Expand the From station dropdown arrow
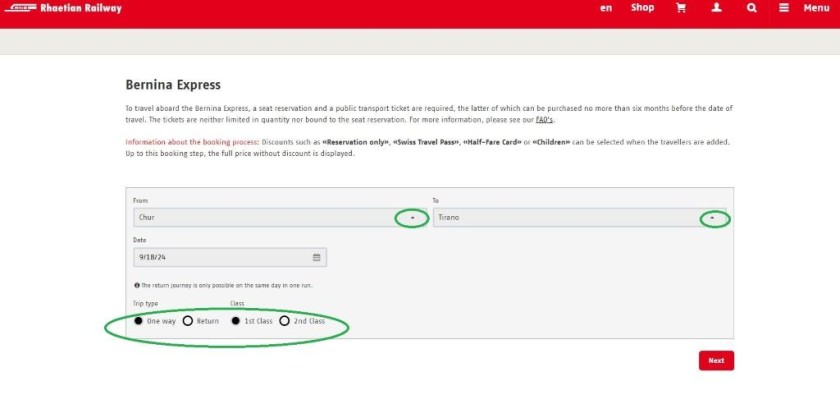The height and width of the screenshot is (395, 840). pyautogui.click(x=412, y=218)
